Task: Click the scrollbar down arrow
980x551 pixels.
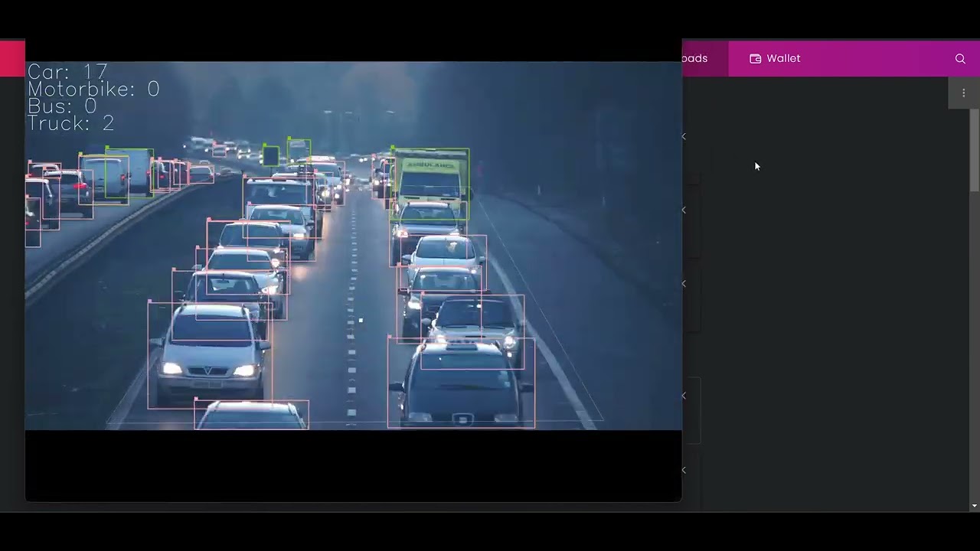Action: (974, 506)
